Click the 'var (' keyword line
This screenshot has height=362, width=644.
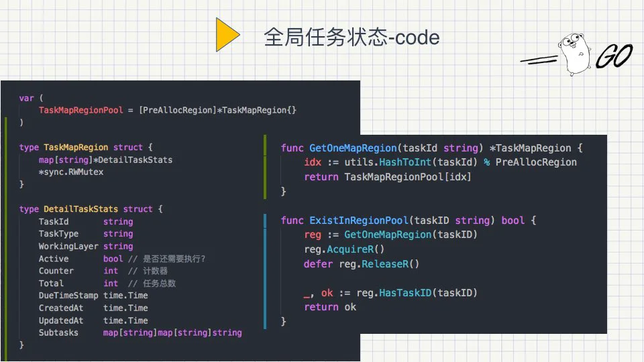31,98
